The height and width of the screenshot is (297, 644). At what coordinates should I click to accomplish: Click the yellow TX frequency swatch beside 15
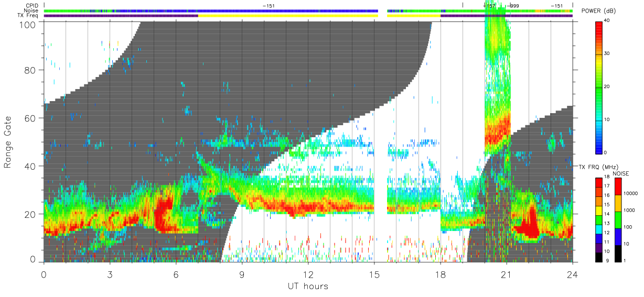point(599,211)
